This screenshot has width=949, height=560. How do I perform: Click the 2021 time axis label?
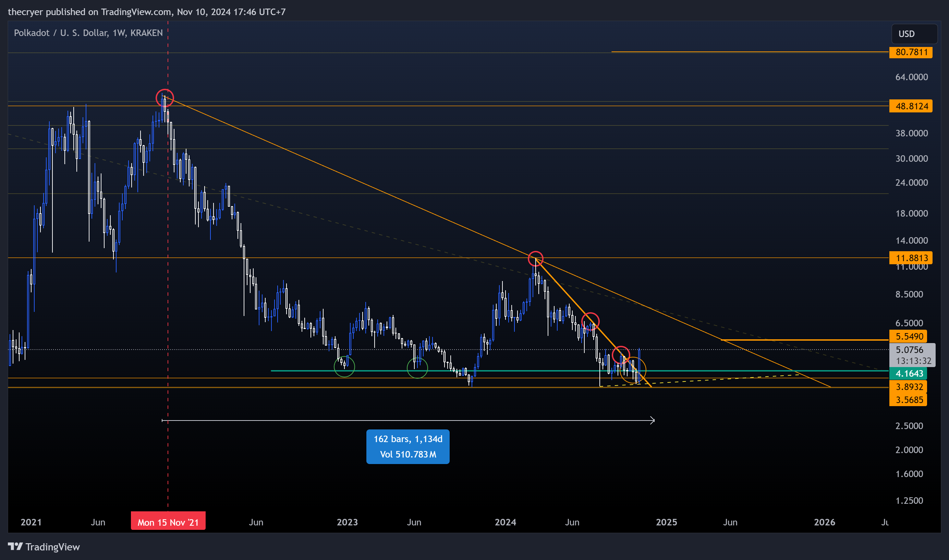point(31,522)
